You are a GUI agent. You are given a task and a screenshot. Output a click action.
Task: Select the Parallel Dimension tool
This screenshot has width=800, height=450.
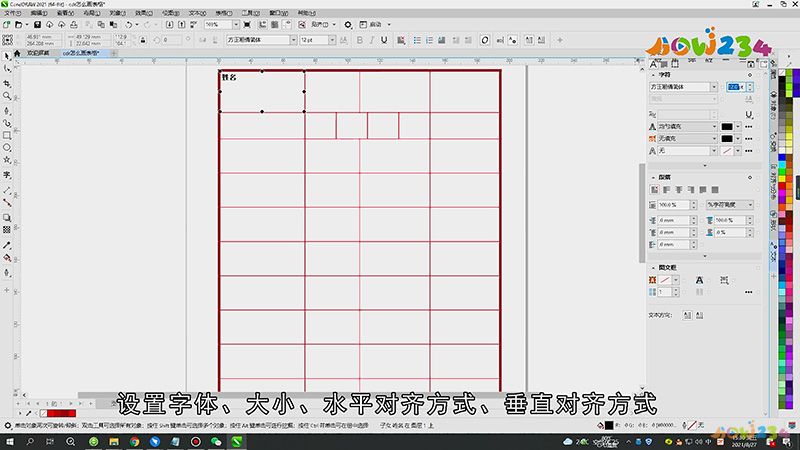[7, 190]
